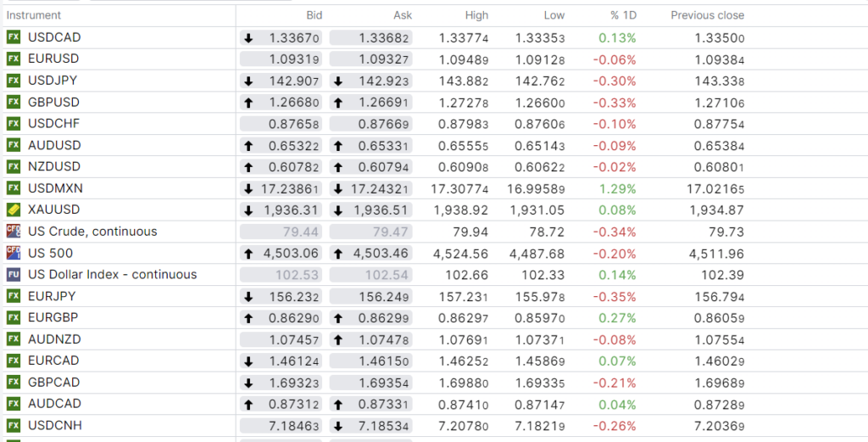Click the Previous close column header
Viewport: 868px width, 442px height.
click(x=707, y=15)
